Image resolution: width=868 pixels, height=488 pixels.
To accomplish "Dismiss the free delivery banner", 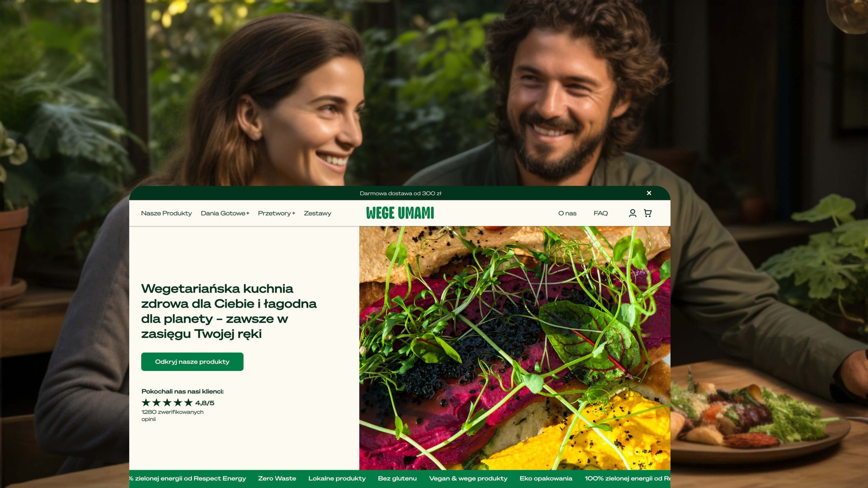I will 649,193.
